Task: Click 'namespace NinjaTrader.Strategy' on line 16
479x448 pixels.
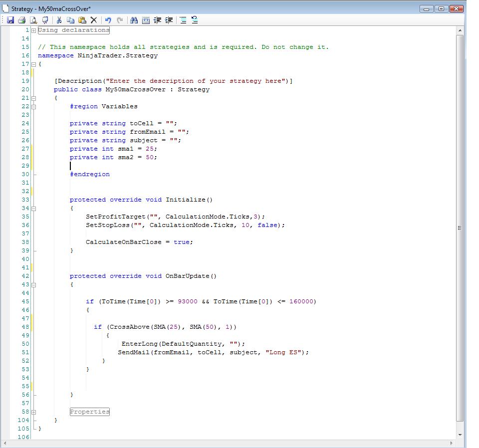Action: tap(98, 55)
